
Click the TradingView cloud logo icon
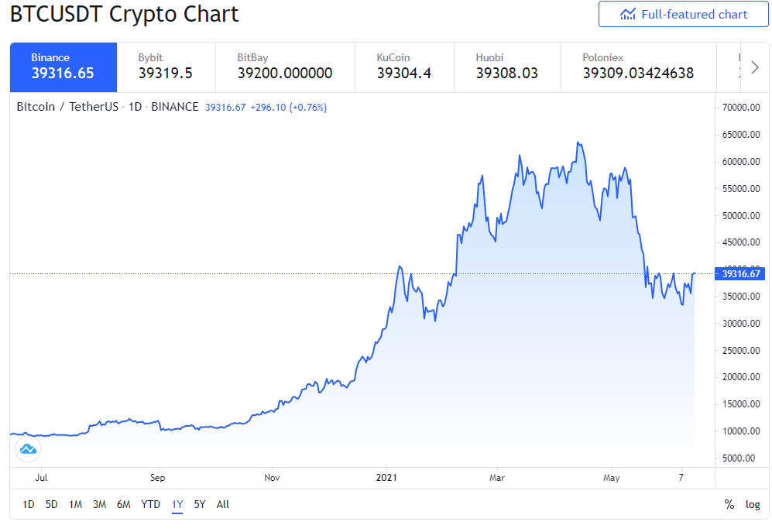[28, 448]
